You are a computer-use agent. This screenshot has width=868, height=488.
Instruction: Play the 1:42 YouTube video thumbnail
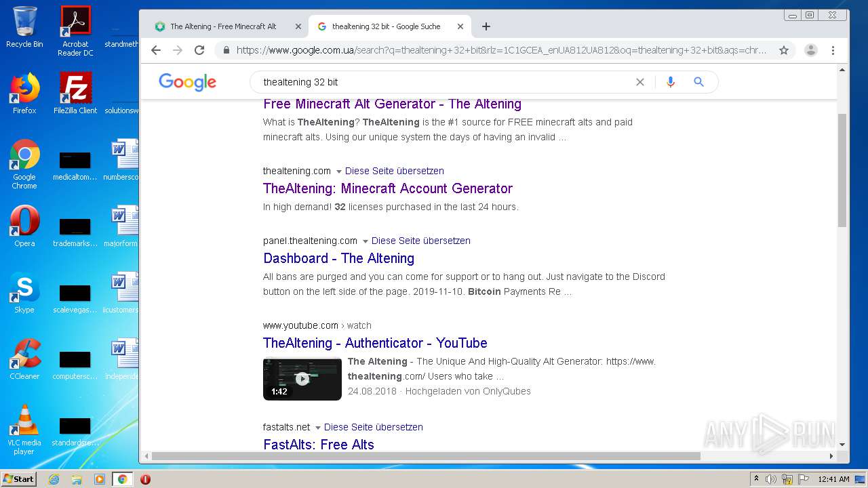302,379
